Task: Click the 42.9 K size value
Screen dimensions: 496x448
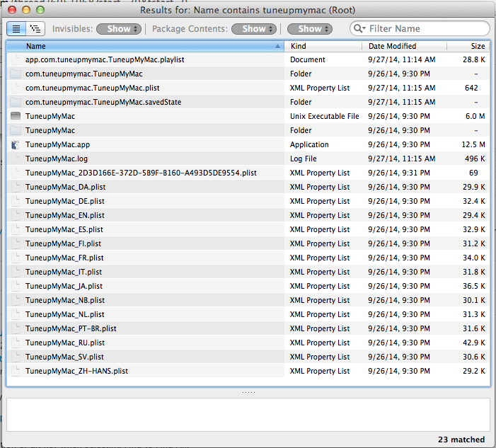Action: (x=474, y=343)
